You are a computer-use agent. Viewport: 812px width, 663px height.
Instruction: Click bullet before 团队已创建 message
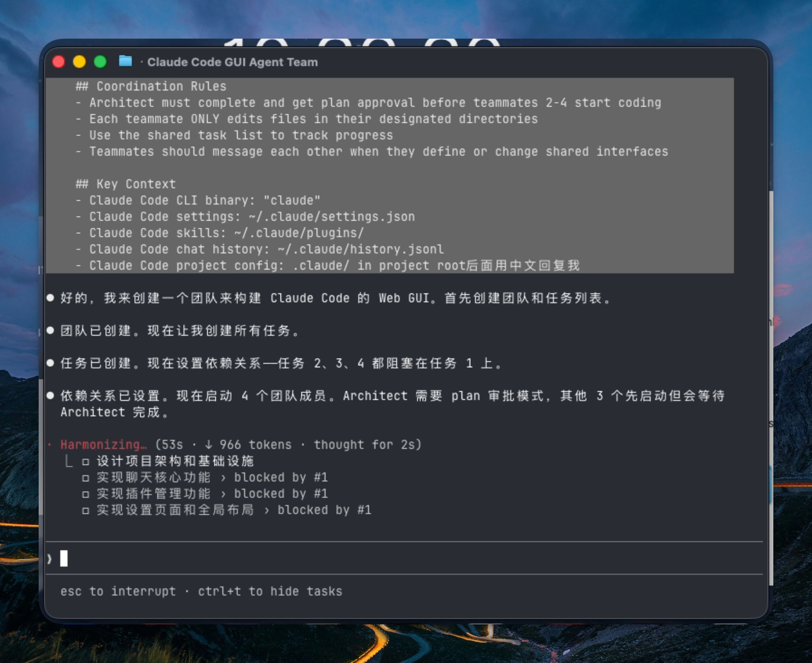click(50, 330)
